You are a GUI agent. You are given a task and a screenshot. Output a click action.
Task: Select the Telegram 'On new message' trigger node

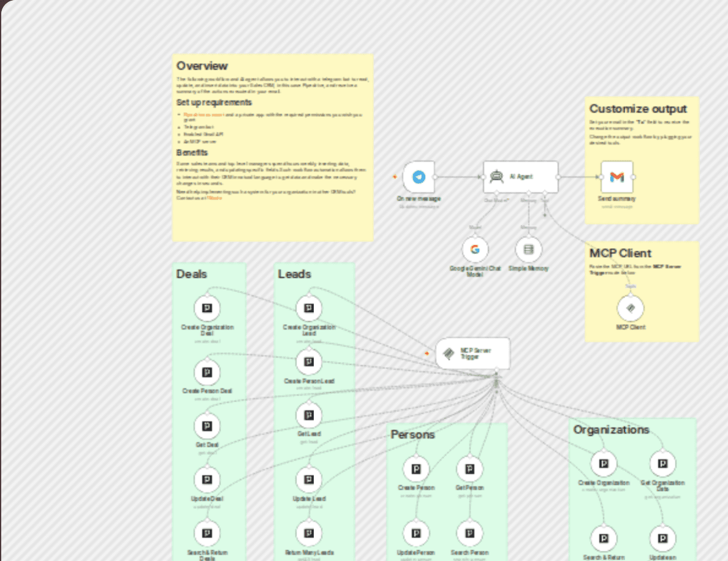pyautogui.click(x=419, y=177)
